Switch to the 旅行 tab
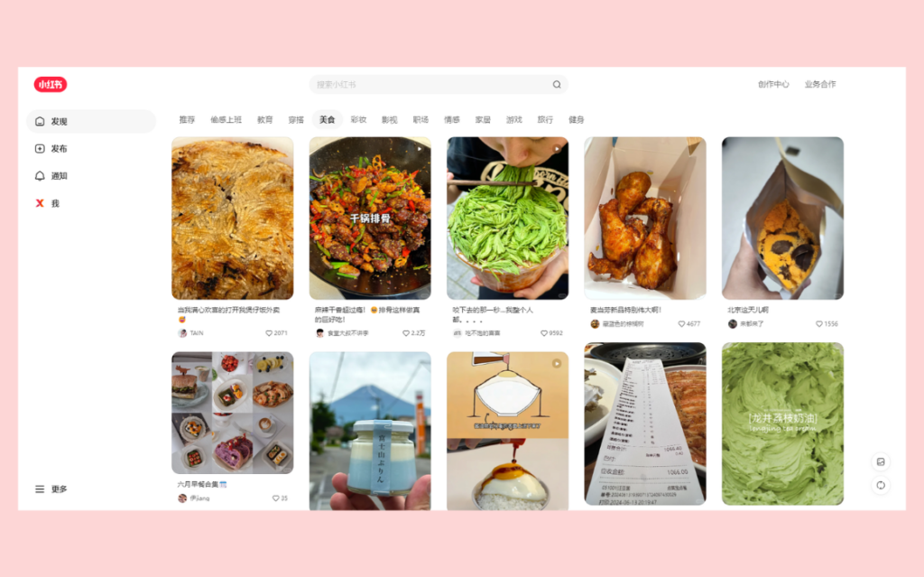 click(x=545, y=119)
